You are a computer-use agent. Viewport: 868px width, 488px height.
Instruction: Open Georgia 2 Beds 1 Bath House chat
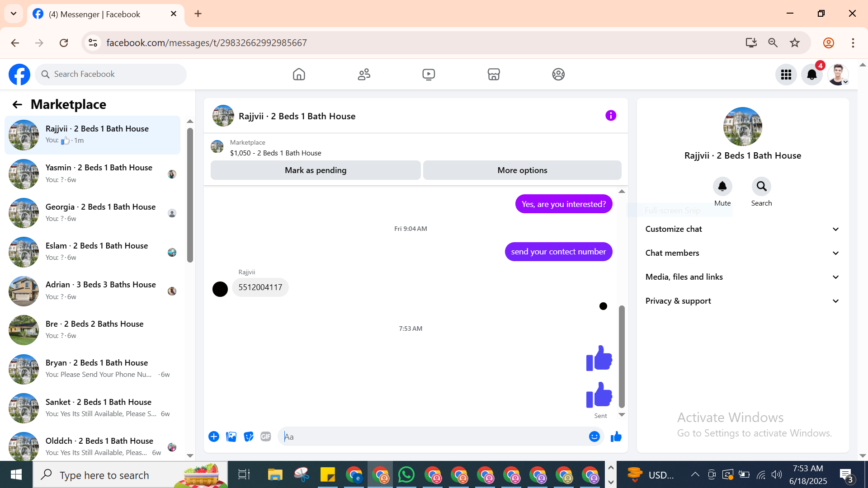92,213
